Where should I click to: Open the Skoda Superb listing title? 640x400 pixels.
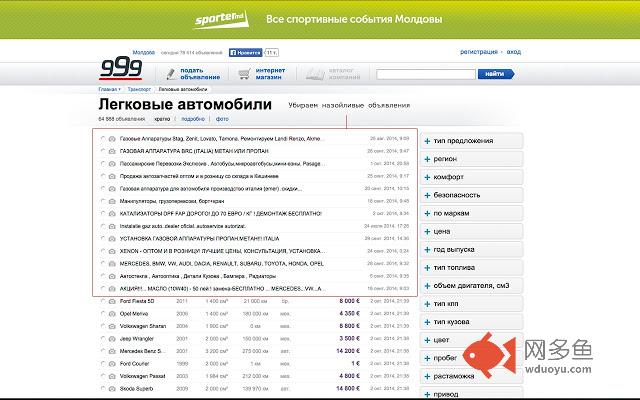tap(136, 389)
